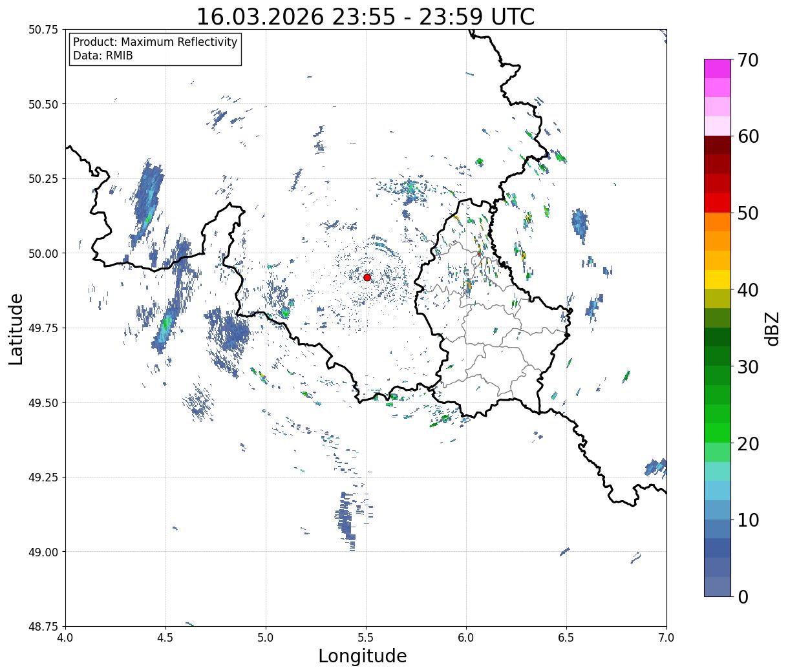Click the 5.5 longitude tick label
Screen dimensions: 788x672
click(x=366, y=638)
